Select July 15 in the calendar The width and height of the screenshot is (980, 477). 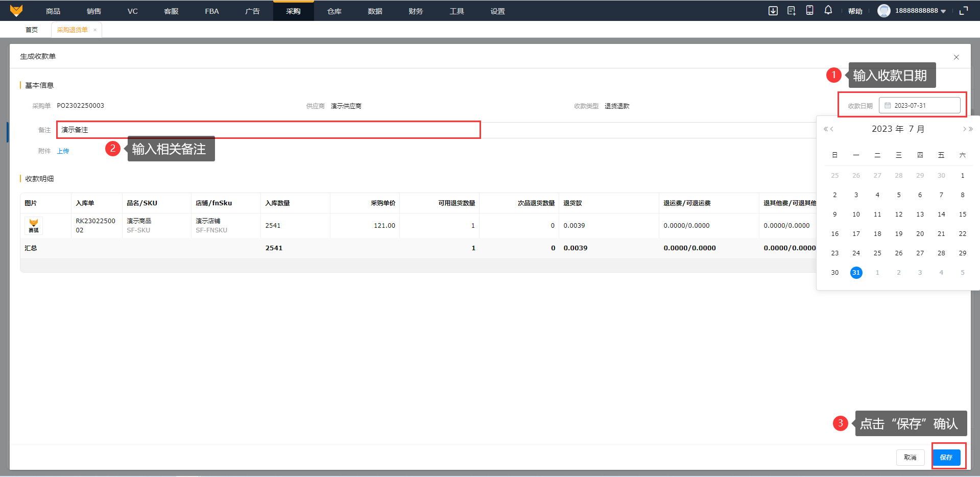[x=962, y=214]
